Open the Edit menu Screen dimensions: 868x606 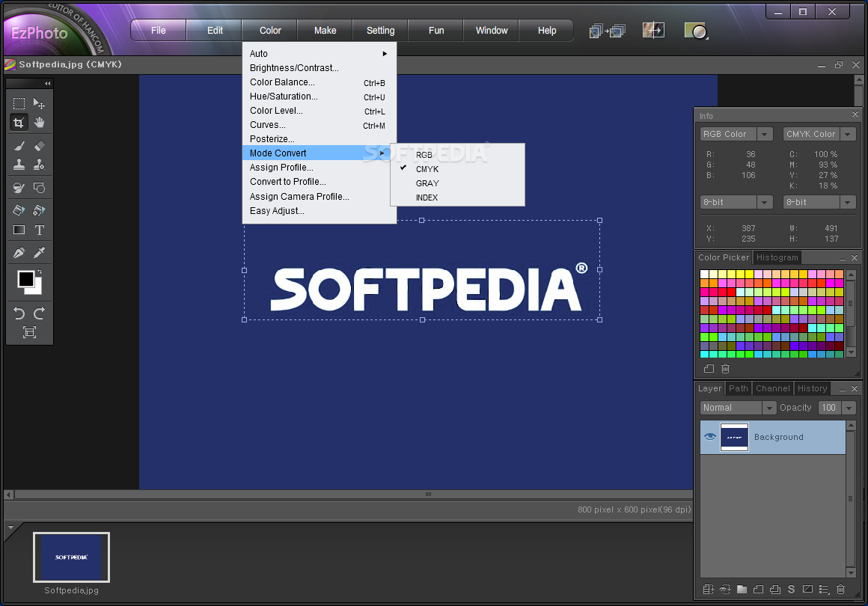pos(215,31)
